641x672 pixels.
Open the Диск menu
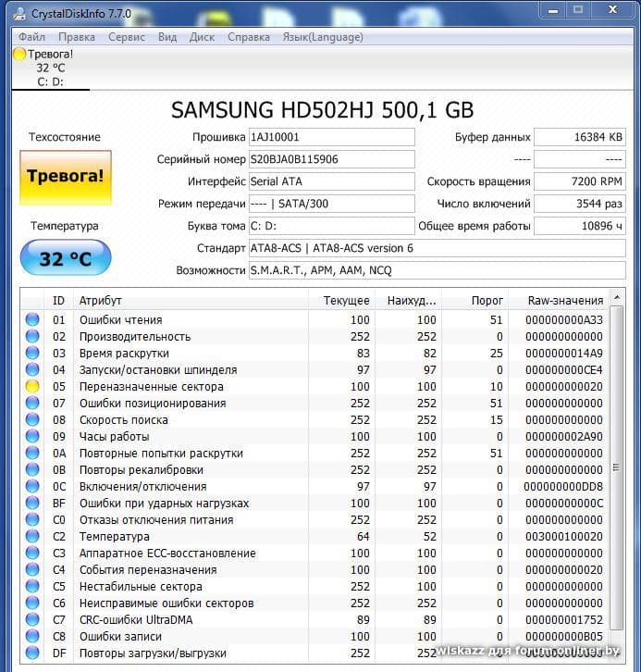pos(203,37)
